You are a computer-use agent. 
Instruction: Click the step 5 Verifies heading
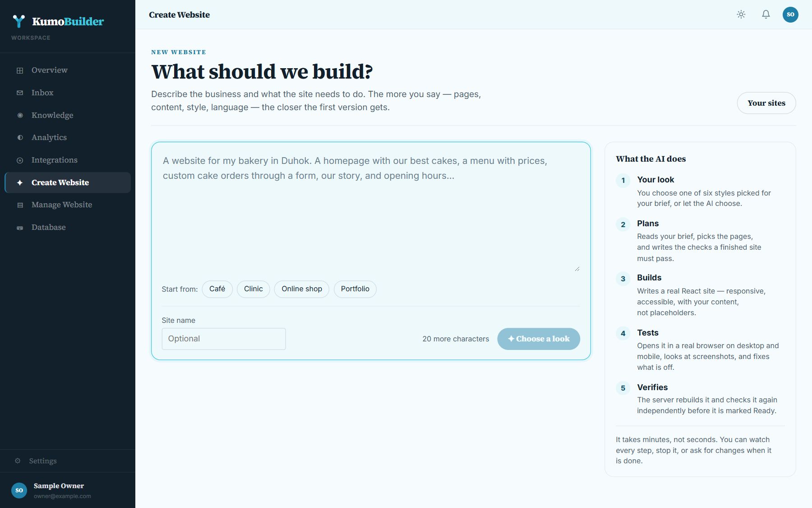tap(652, 387)
